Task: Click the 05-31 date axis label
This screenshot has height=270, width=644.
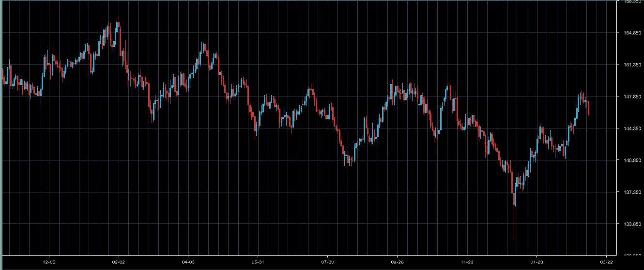Action: click(258, 262)
